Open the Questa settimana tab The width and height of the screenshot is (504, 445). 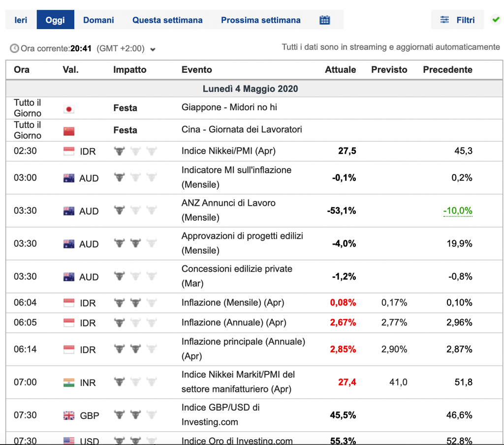point(167,20)
